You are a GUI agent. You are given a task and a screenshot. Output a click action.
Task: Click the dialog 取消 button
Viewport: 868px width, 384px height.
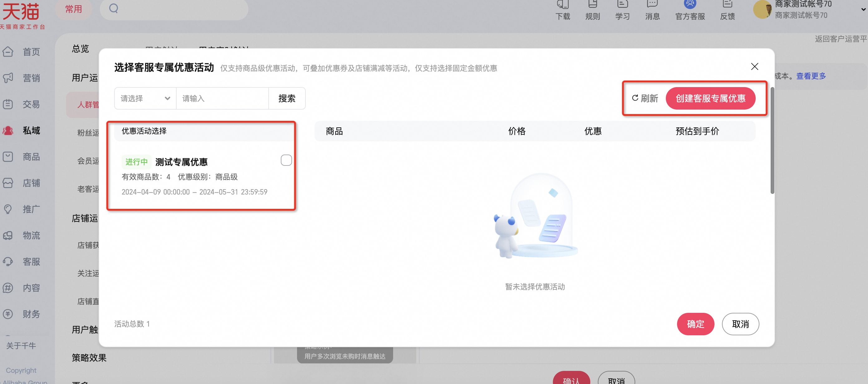coord(740,324)
